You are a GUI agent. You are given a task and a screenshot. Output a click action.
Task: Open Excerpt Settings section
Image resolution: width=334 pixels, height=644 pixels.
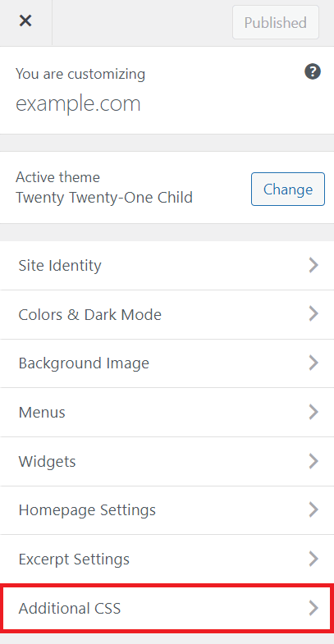point(167,559)
